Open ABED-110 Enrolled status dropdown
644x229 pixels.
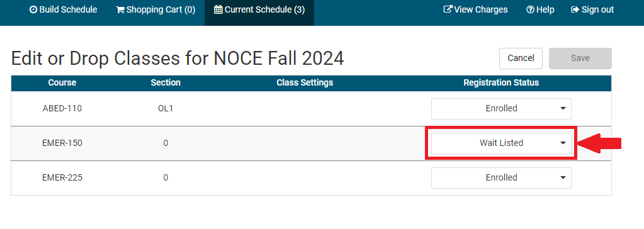501,108
